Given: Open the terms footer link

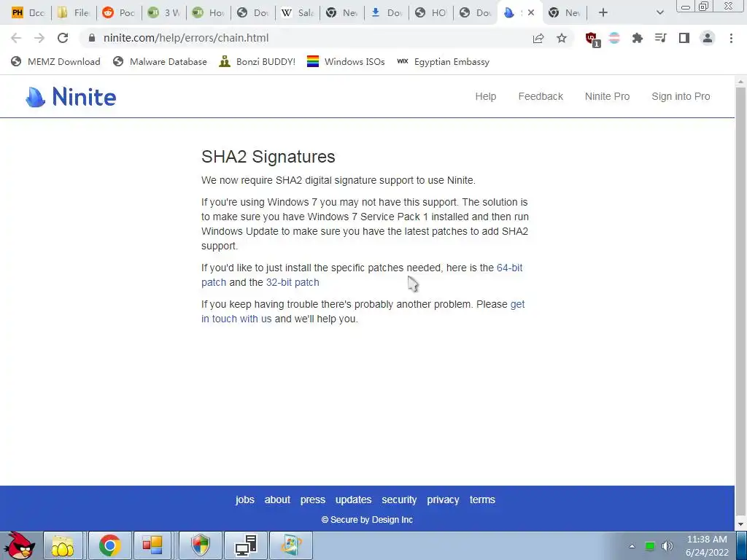Looking at the screenshot, I should click(x=482, y=499).
